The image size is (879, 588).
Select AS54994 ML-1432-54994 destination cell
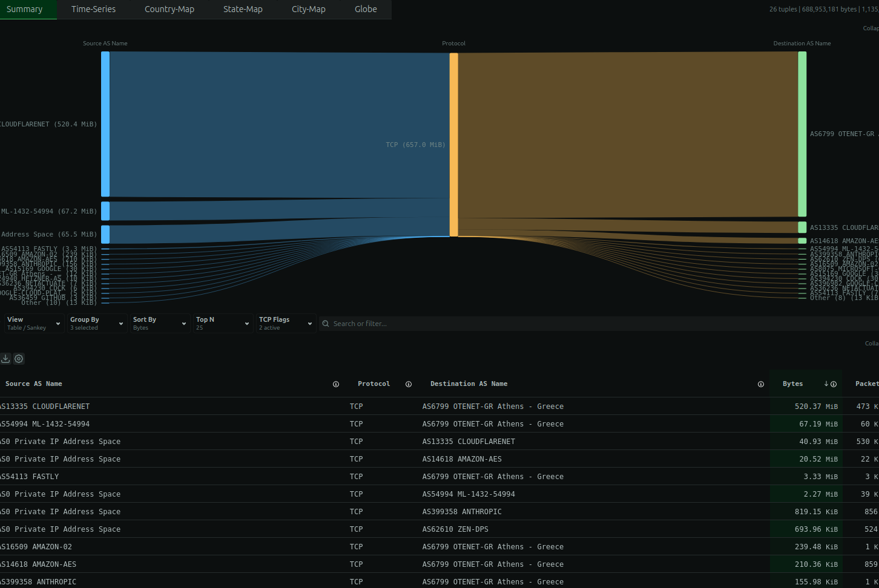469,494
